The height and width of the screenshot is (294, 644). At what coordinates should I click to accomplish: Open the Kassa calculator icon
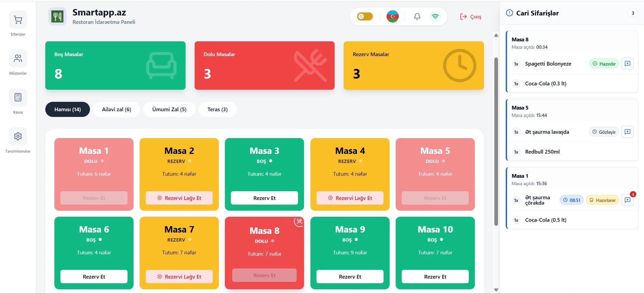18,97
